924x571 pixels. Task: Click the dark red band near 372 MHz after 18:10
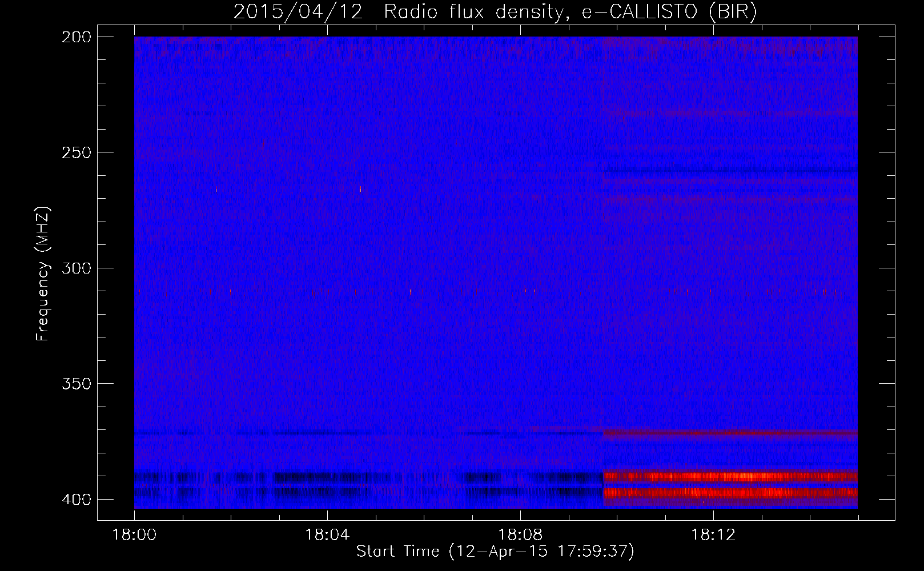[730, 433]
